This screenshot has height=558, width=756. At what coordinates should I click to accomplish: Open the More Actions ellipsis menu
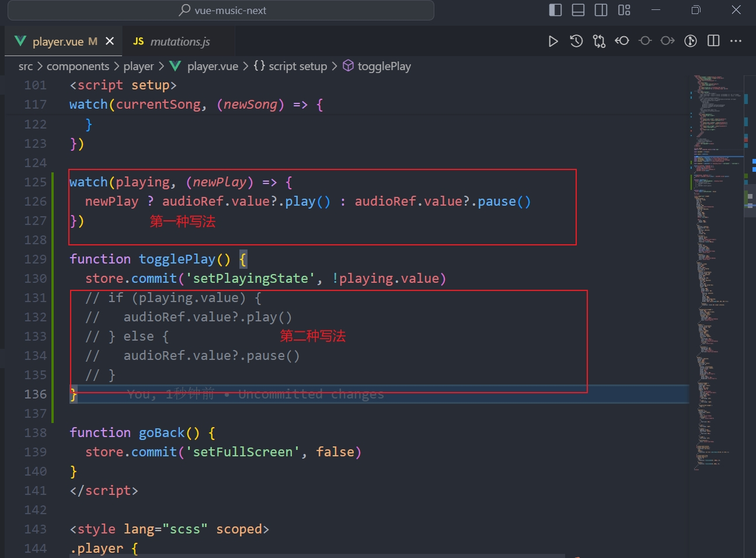[736, 41]
